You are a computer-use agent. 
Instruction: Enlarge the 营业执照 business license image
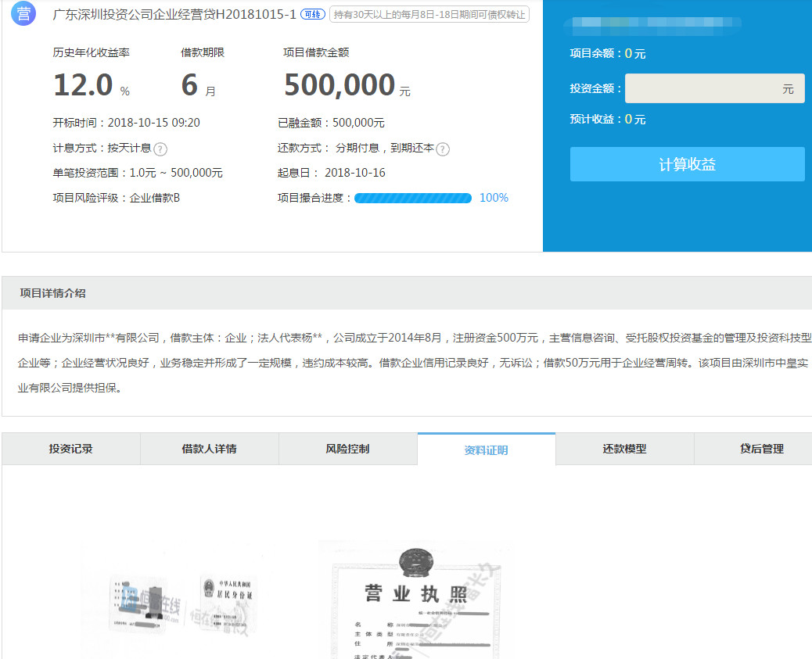click(415, 602)
